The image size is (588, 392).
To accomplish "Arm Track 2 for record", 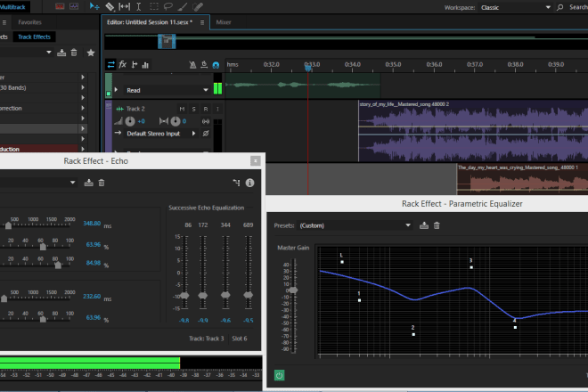I will pyautogui.click(x=206, y=109).
